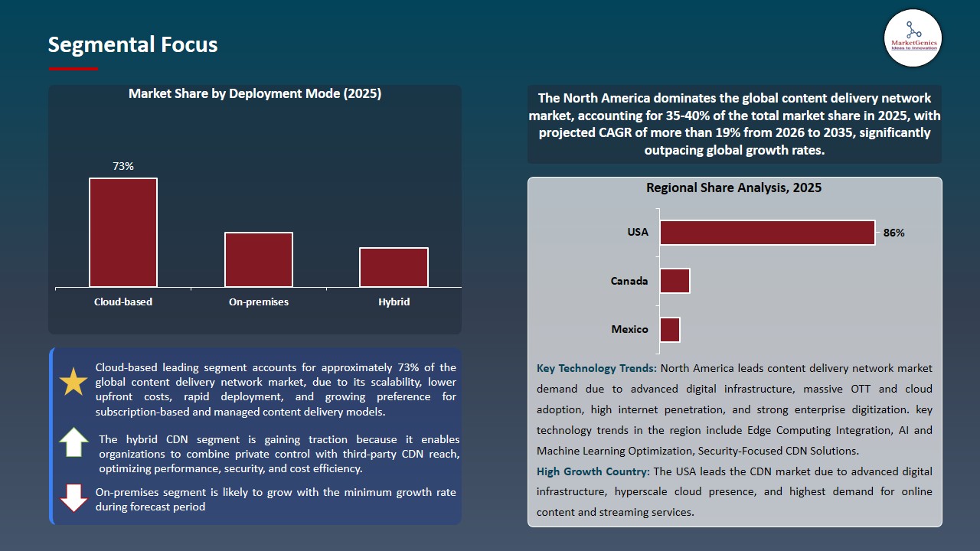Select the Hybrid bar in the deployment chart
Image resolution: width=980 pixels, height=551 pixels.
click(394, 267)
